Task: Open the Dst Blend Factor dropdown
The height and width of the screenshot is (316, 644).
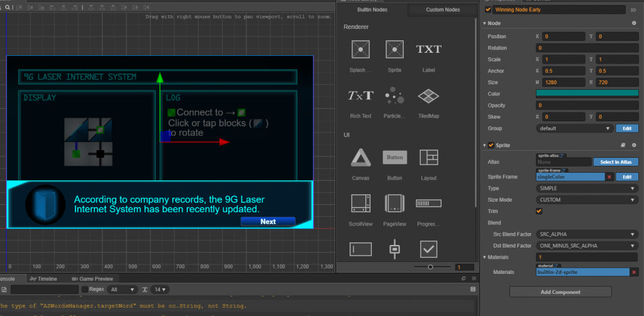Action: tap(587, 246)
